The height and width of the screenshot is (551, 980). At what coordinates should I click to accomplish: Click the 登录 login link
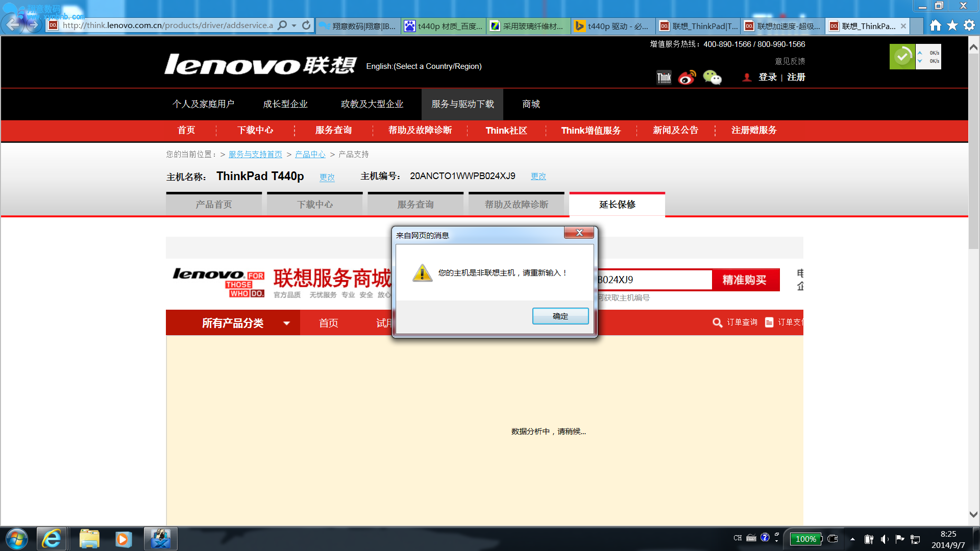(x=767, y=77)
